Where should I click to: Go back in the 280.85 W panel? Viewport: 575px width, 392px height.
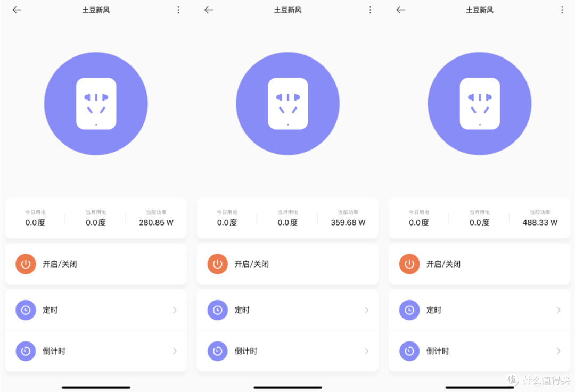pos(17,10)
